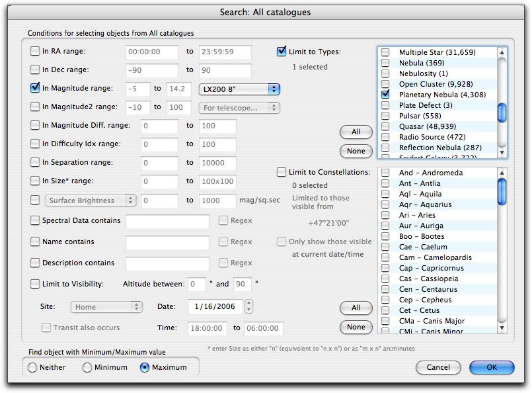The width and height of the screenshot is (532, 393).
Task: Choose the Minimum radio button
Action: coord(87,367)
